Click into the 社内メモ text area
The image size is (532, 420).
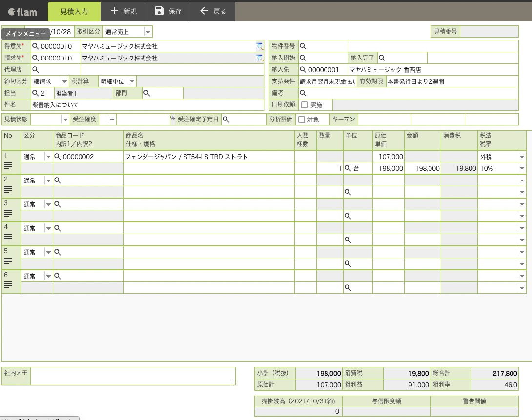click(133, 376)
